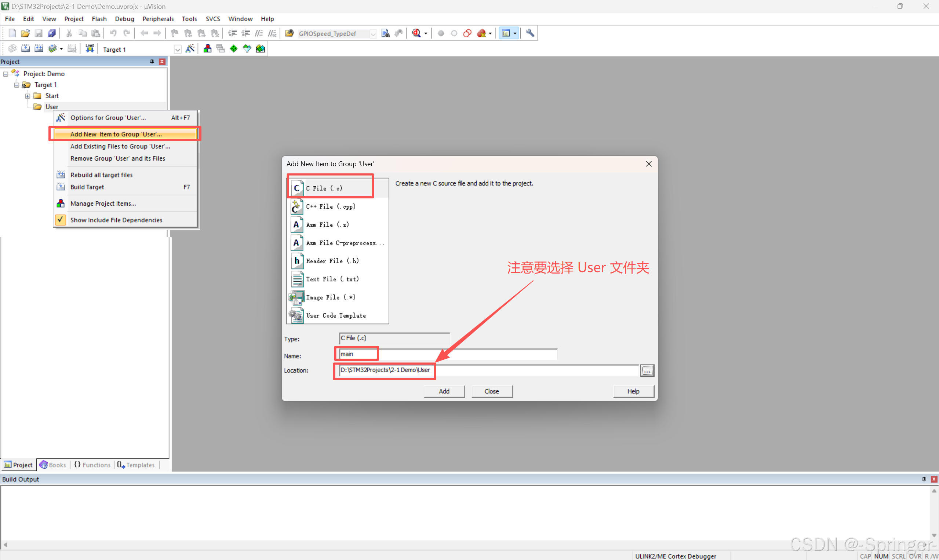Click the Build target toolbar icon

(x=25, y=49)
